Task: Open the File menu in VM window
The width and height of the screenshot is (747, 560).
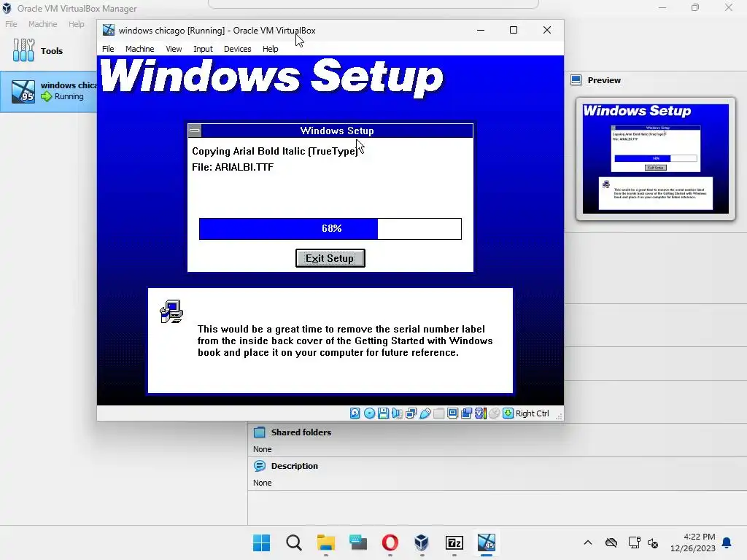Action: (108, 49)
